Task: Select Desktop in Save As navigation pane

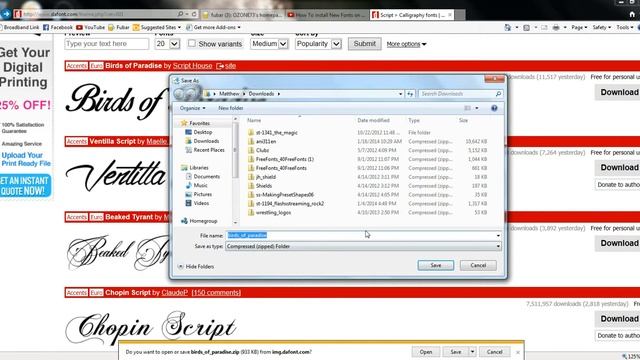Action: [199, 132]
